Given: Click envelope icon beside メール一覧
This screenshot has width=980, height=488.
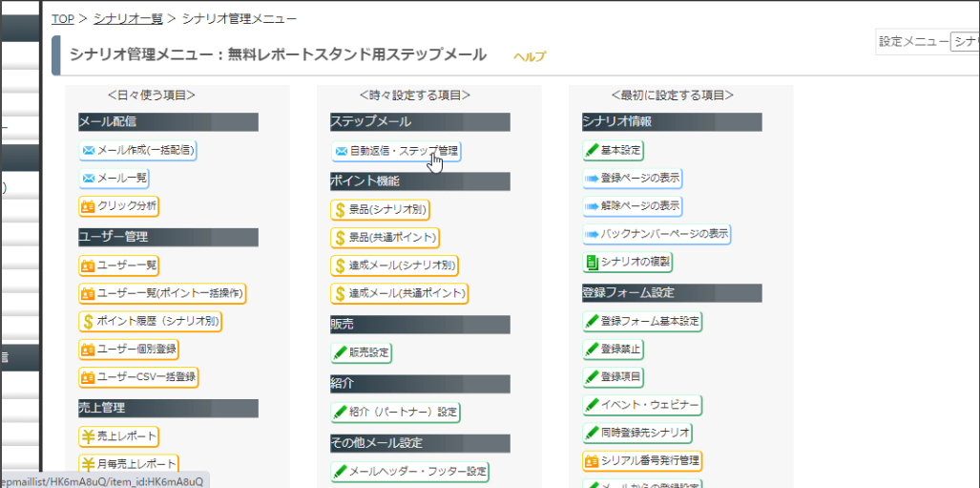Looking at the screenshot, I should [x=89, y=179].
